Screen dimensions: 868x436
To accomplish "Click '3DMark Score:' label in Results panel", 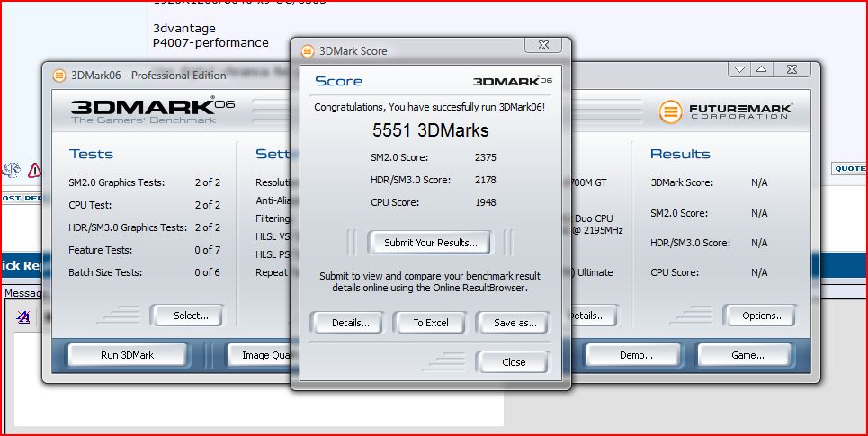I will [x=682, y=182].
